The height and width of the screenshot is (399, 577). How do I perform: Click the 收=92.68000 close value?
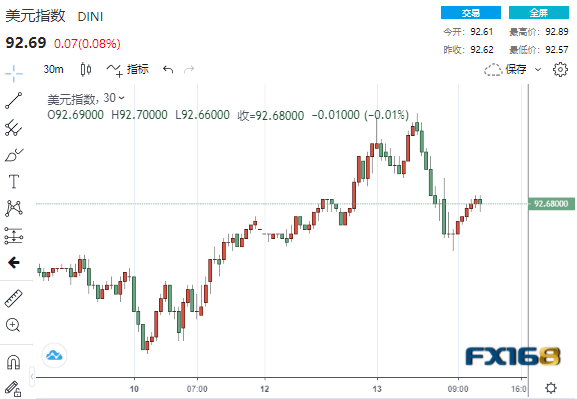click(x=271, y=115)
